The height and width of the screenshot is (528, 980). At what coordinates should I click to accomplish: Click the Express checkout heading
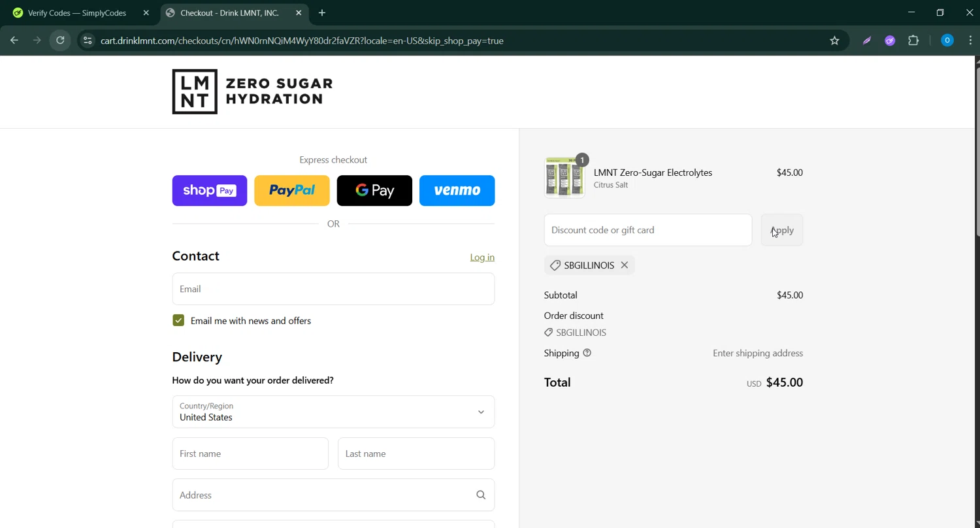click(333, 160)
